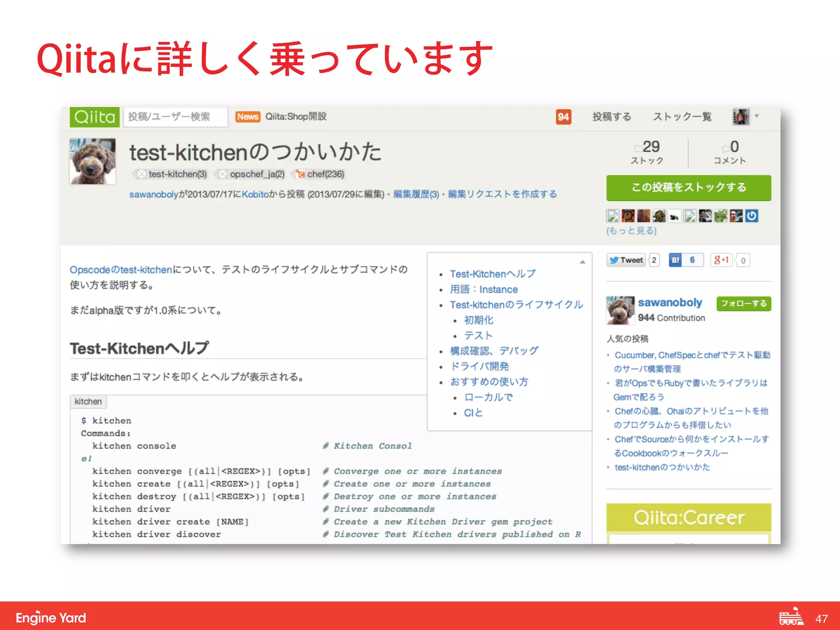Click the green この投稿をストックする button
The image size is (840, 630).
689,188
